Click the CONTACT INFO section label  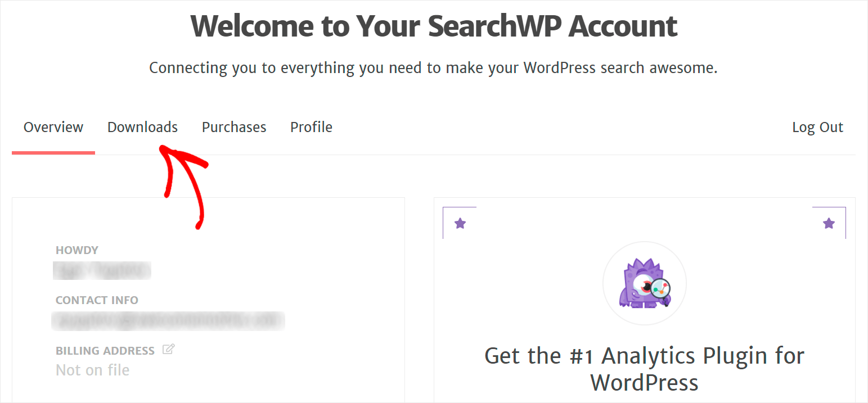[x=97, y=300]
